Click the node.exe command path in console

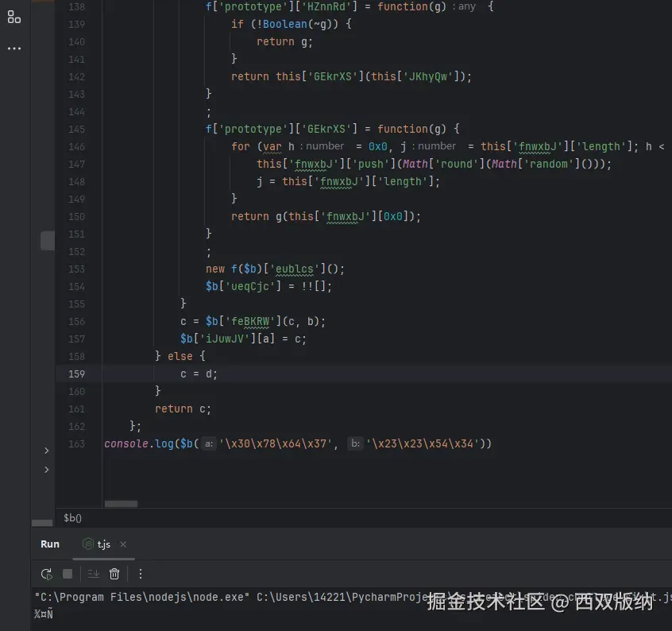click(142, 597)
